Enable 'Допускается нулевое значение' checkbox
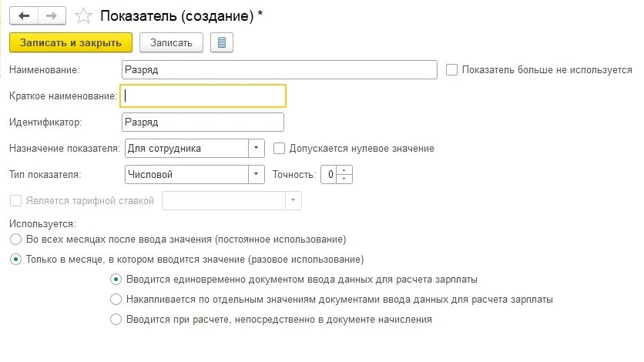 click(x=279, y=148)
